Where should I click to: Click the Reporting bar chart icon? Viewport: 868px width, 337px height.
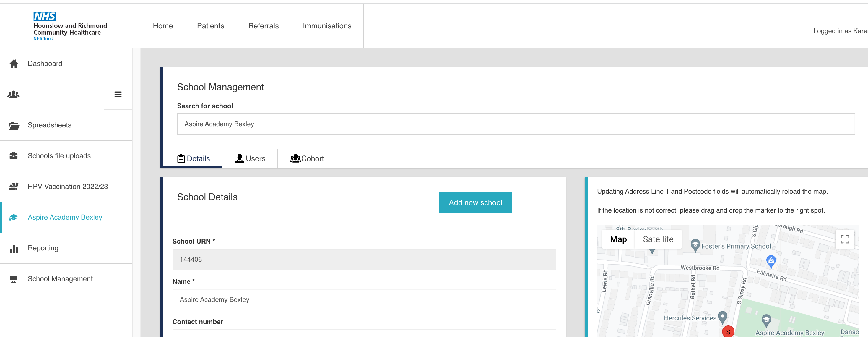[14, 248]
